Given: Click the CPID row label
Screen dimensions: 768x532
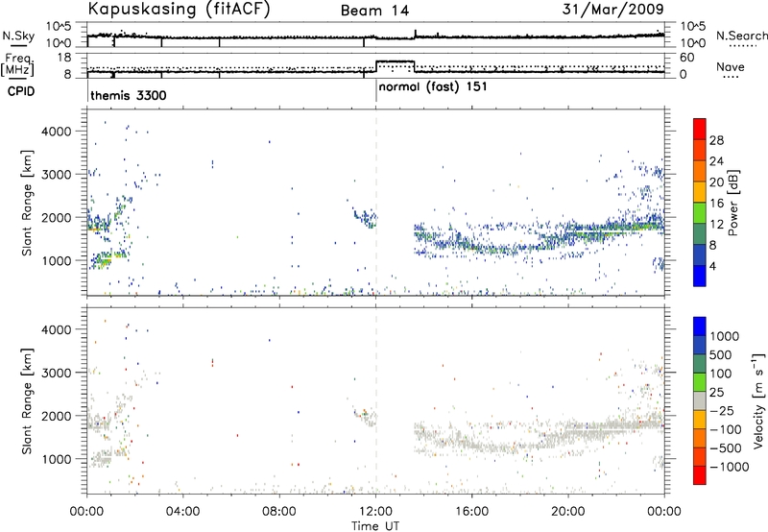Looking at the screenshot, I should click(21, 91).
